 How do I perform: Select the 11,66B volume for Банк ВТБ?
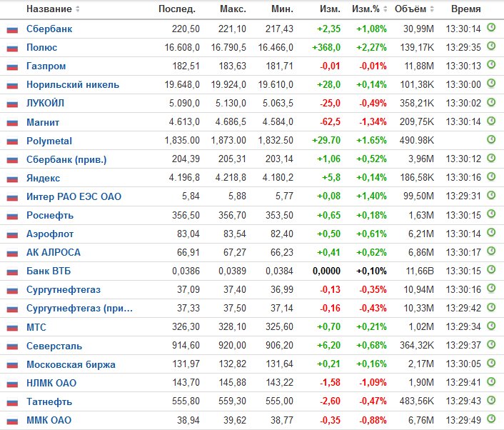[x=420, y=271]
